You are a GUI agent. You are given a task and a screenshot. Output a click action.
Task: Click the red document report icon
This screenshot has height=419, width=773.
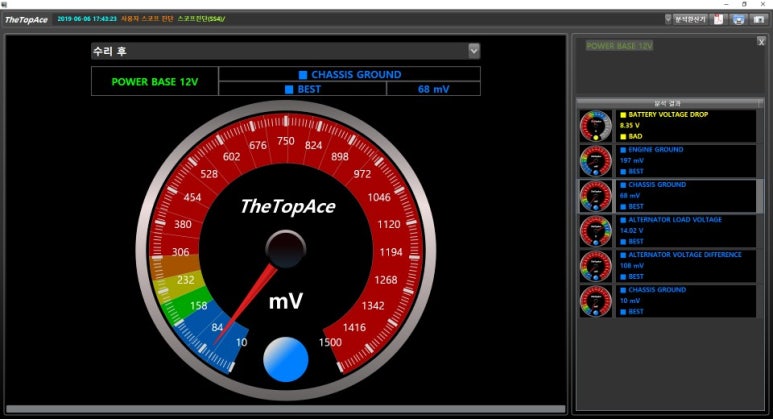[x=719, y=19]
